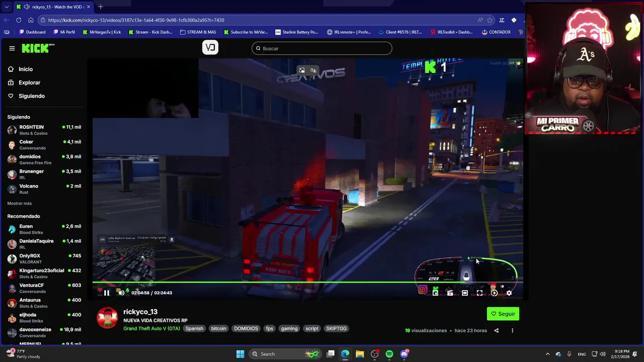644x362 pixels.
Task: Open Dashboard bookmark
Action: tap(32, 32)
